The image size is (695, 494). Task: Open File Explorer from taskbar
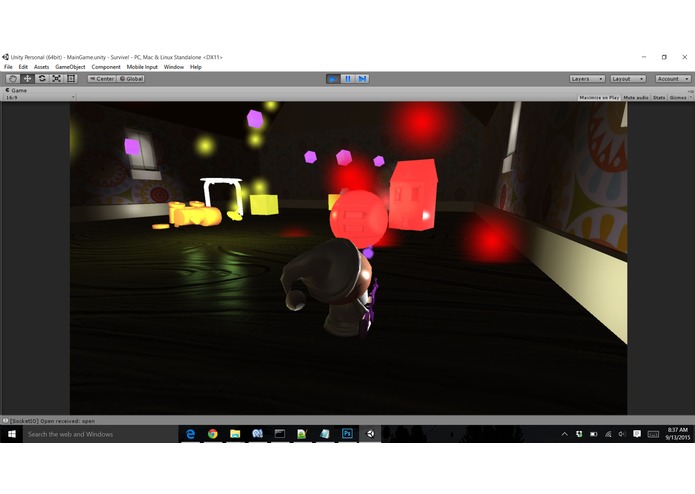pos(235,434)
